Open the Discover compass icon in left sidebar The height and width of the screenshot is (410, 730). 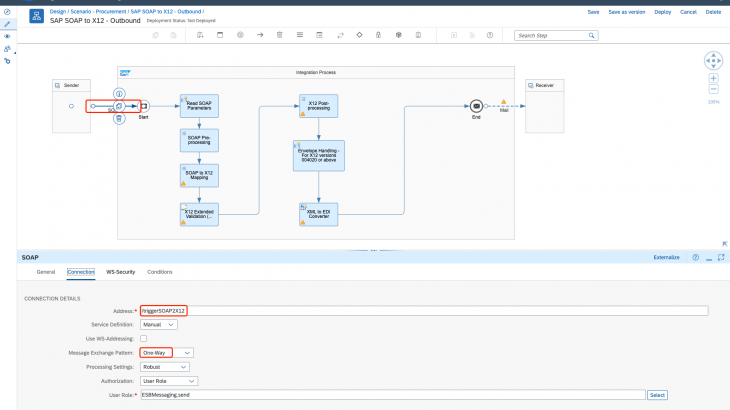pyautogui.click(x=7, y=12)
